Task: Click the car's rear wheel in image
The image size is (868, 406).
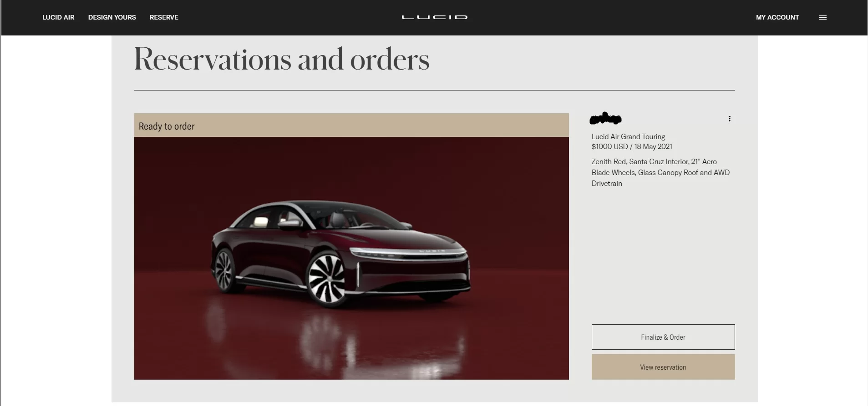Action: [223, 270]
